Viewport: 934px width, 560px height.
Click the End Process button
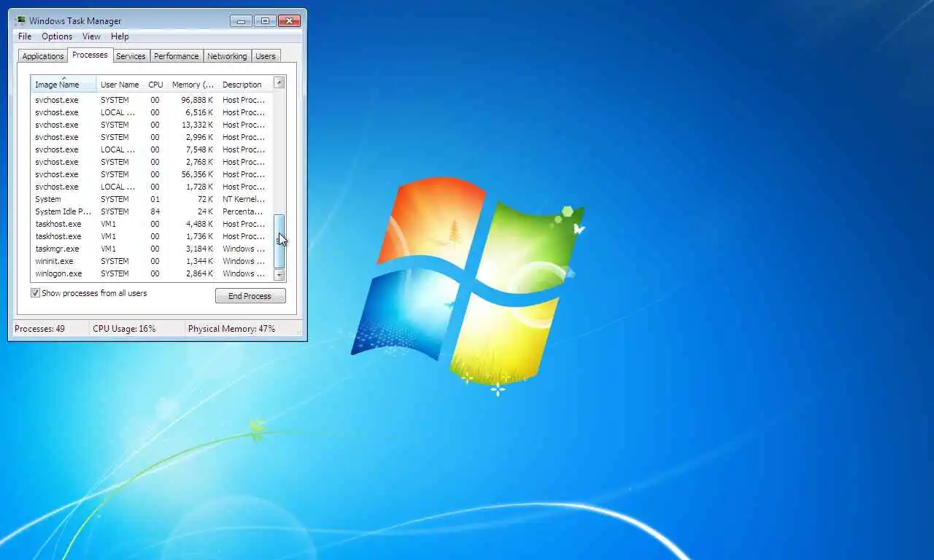click(250, 296)
